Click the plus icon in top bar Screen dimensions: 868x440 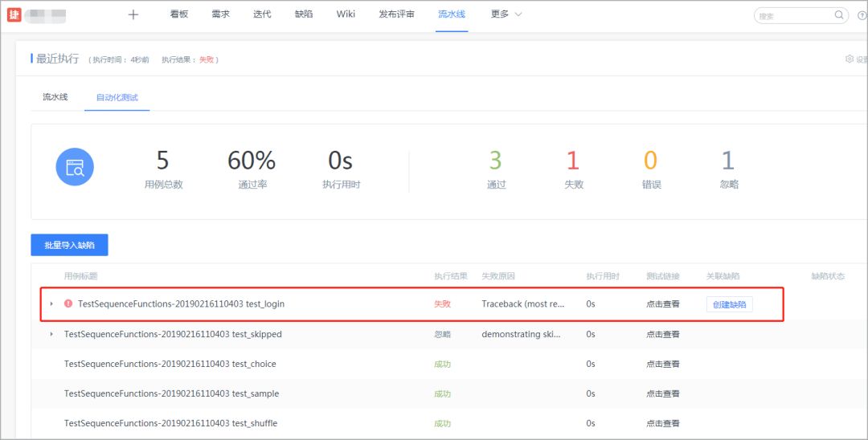tap(133, 14)
